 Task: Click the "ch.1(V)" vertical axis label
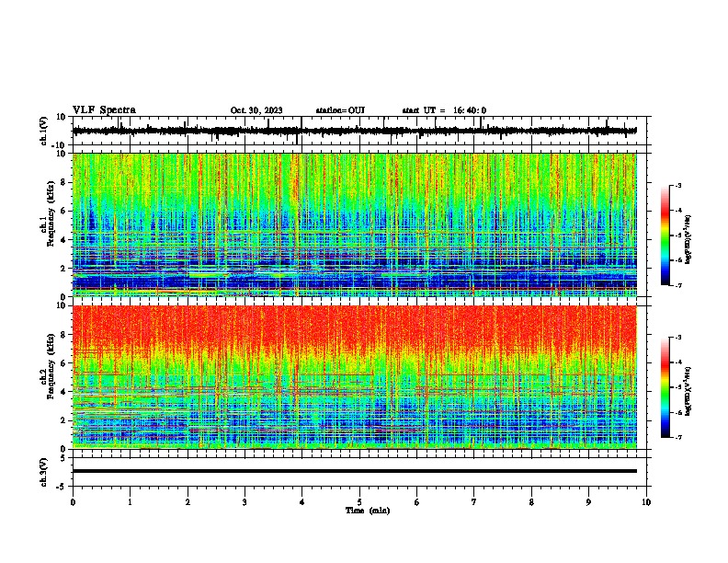pyautogui.click(x=44, y=131)
